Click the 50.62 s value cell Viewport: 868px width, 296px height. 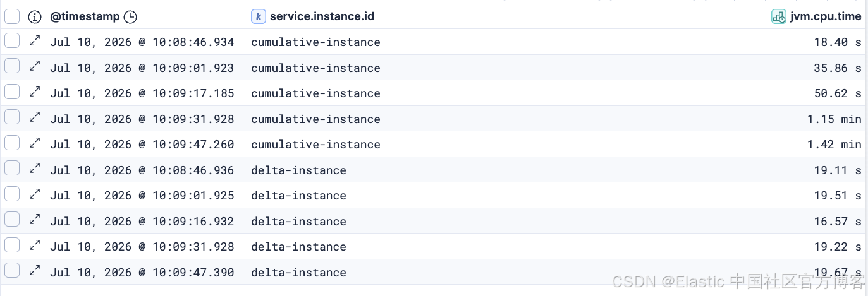pos(838,93)
